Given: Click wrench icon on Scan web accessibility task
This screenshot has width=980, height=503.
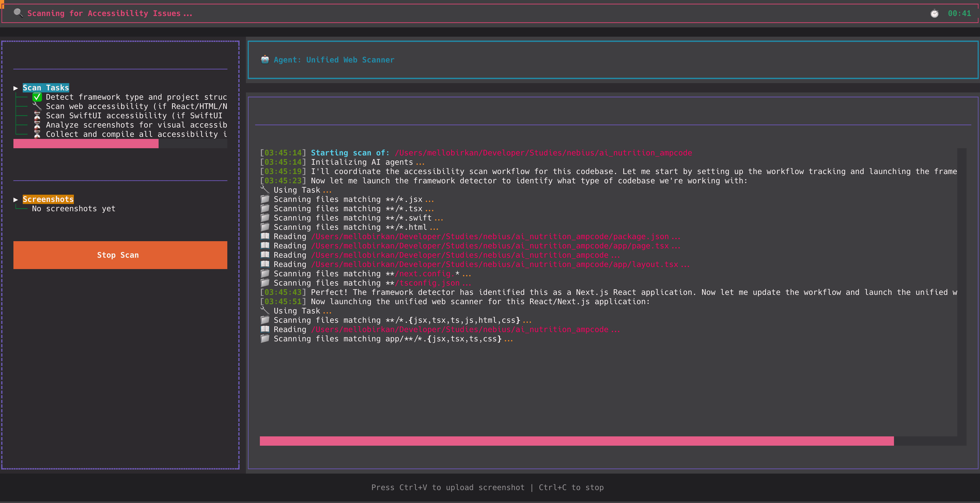Looking at the screenshot, I should click(37, 106).
